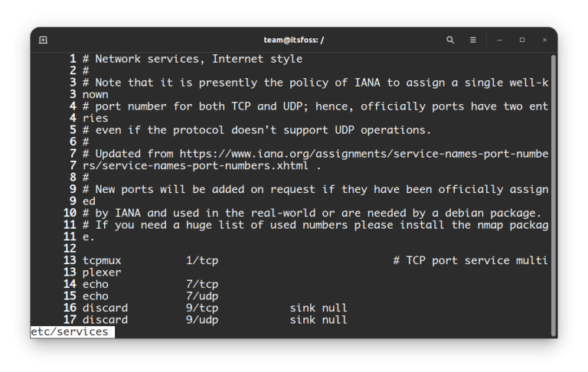Click the '# TCP port service multi' comment
The width and height of the screenshot is (588, 372).
[470, 260]
